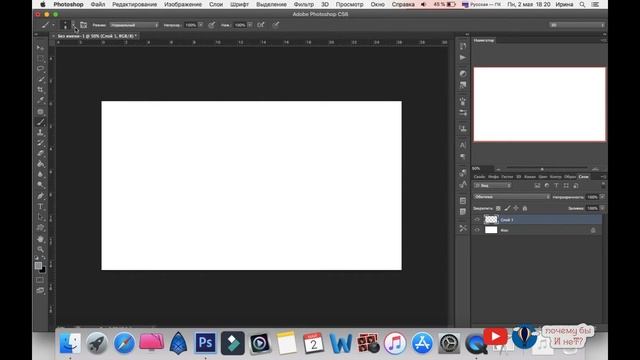The height and width of the screenshot is (360, 640).
Task: Open the Слои menu
Action: point(216,4)
